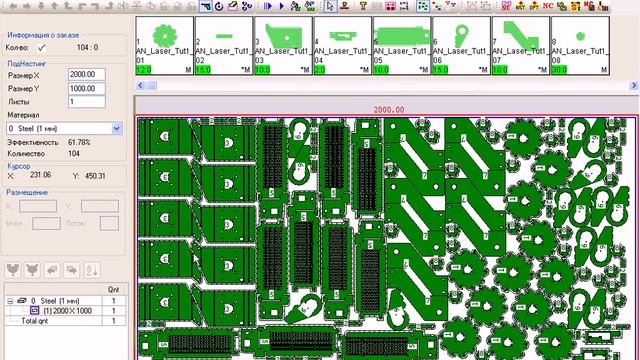Click the greyed-out down arrow toolbar icon
This screenshot has width=640, height=360.
(41, 6)
